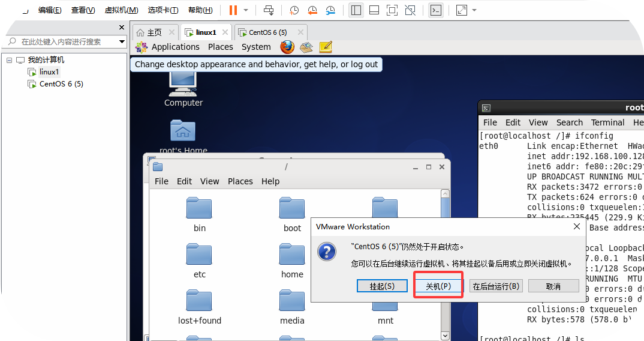Image resolution: width=644 pixels, height=341 pixels.
Task: Open the Search menu in the terminal window
Action: (x=569, y=122)
